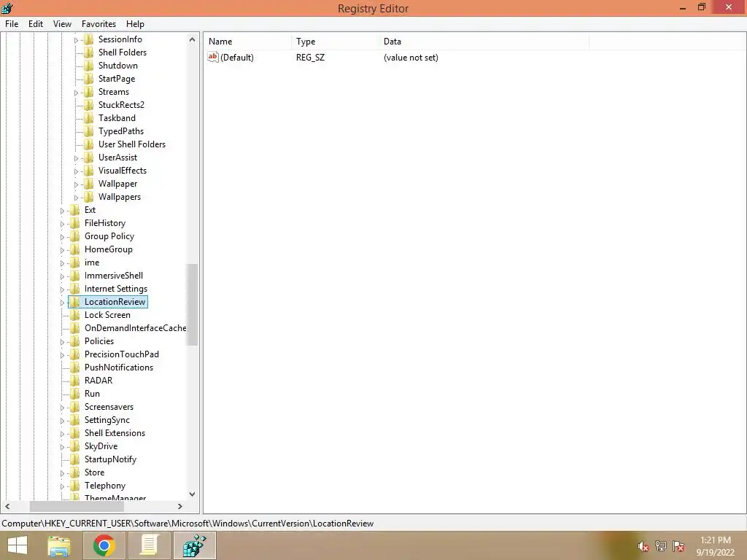
Task: Sort by the Name column header
Action: pos(247,42)
